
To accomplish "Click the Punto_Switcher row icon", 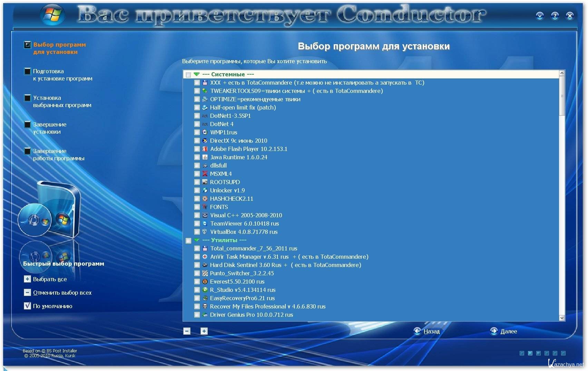I will point(205,273).
